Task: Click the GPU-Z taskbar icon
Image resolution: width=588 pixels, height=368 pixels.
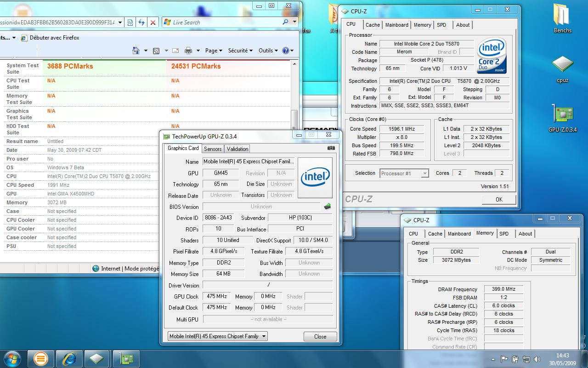Action: pos(126,358)
